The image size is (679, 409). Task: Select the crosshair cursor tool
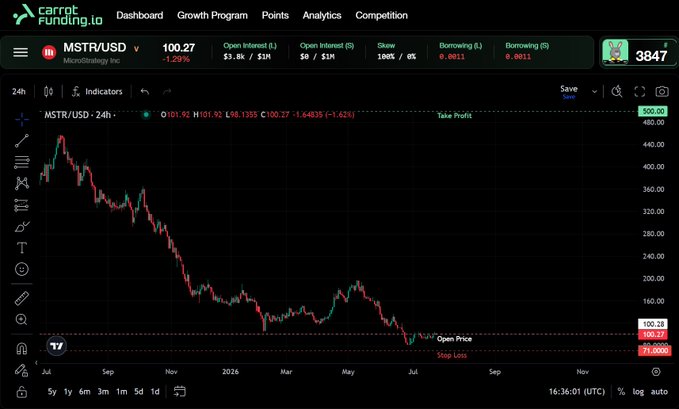22,119
